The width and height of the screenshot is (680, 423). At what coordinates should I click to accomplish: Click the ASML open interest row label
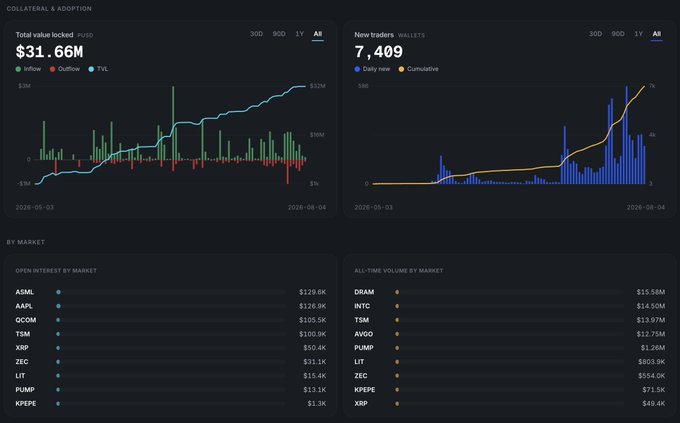click(25, 292)
